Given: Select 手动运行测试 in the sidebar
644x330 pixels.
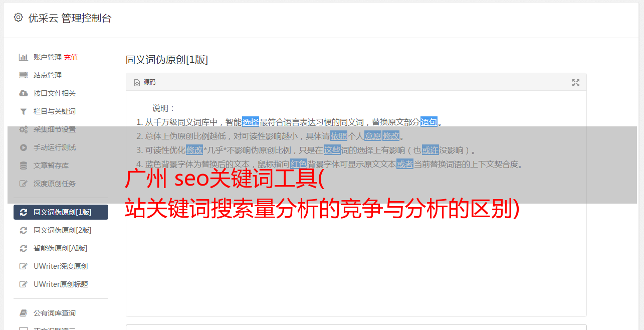Looking at the screenshot, I should 61,147.
